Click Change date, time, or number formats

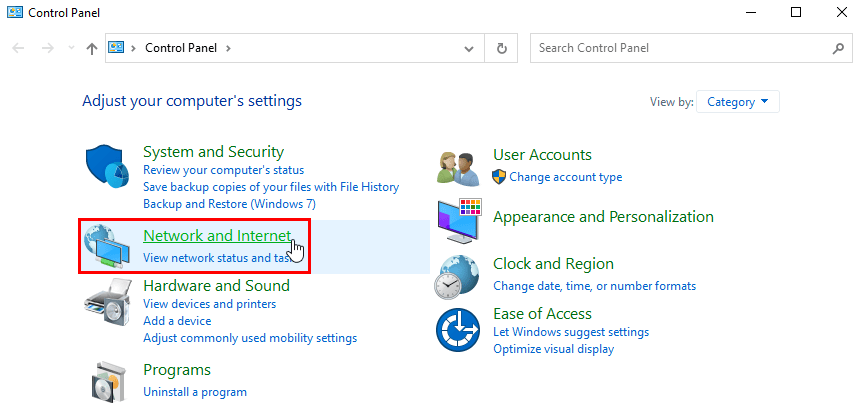pyautogui.click(x=595, y=286)
